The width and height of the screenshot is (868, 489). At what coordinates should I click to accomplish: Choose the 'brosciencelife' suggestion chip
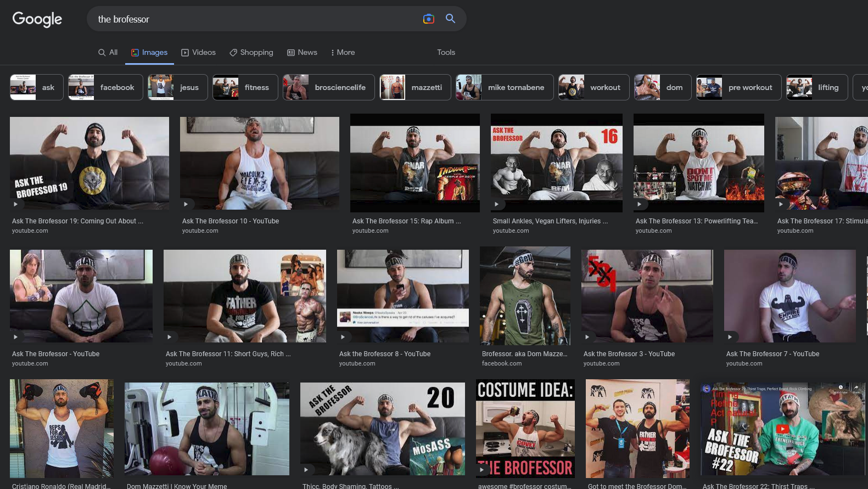point(329,87)
